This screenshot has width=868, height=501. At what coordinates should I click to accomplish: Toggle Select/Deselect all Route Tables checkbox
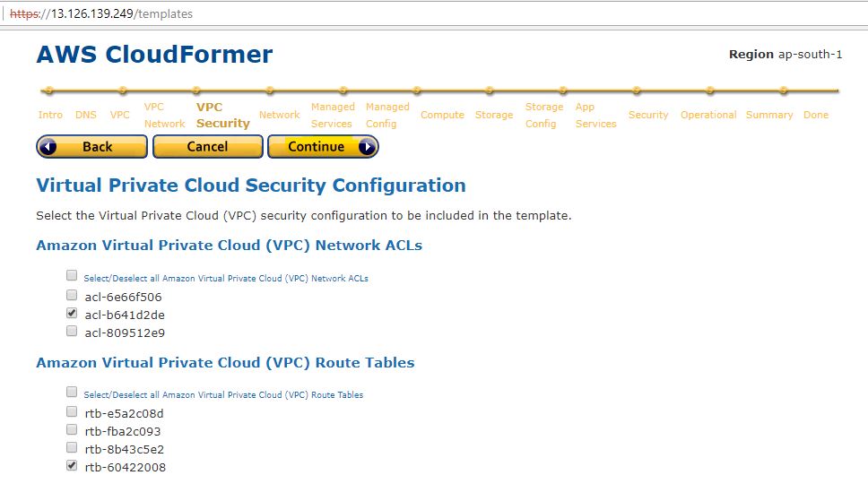click(72, 393)
